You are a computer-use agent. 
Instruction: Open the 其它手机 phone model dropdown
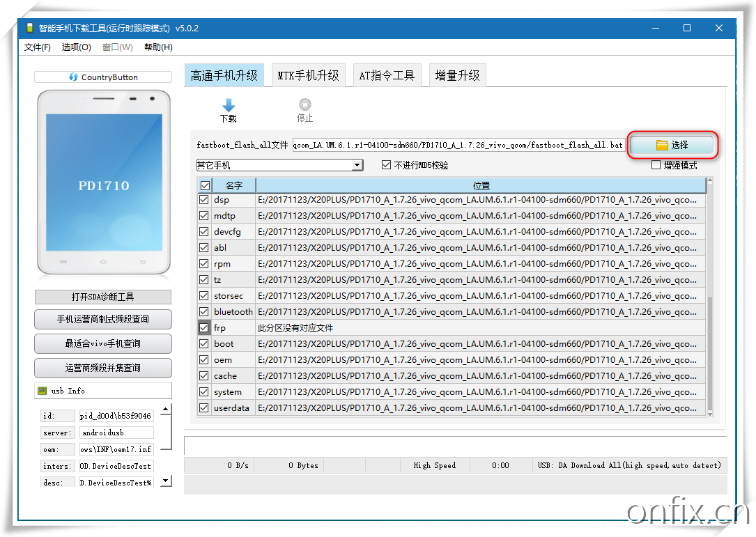pos(357,165)
